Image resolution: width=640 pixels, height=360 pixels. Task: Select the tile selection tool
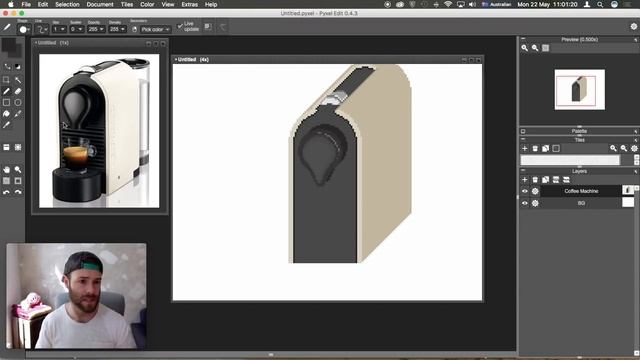point(18,147)
